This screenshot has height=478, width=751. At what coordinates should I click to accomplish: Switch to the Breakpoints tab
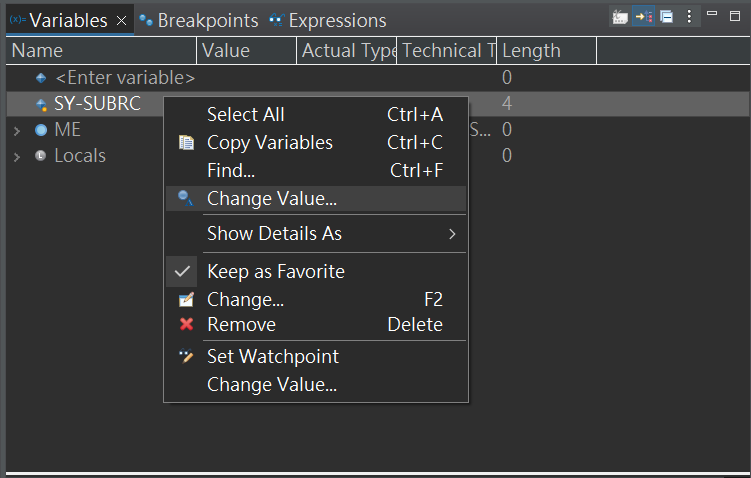coord(200,20)
